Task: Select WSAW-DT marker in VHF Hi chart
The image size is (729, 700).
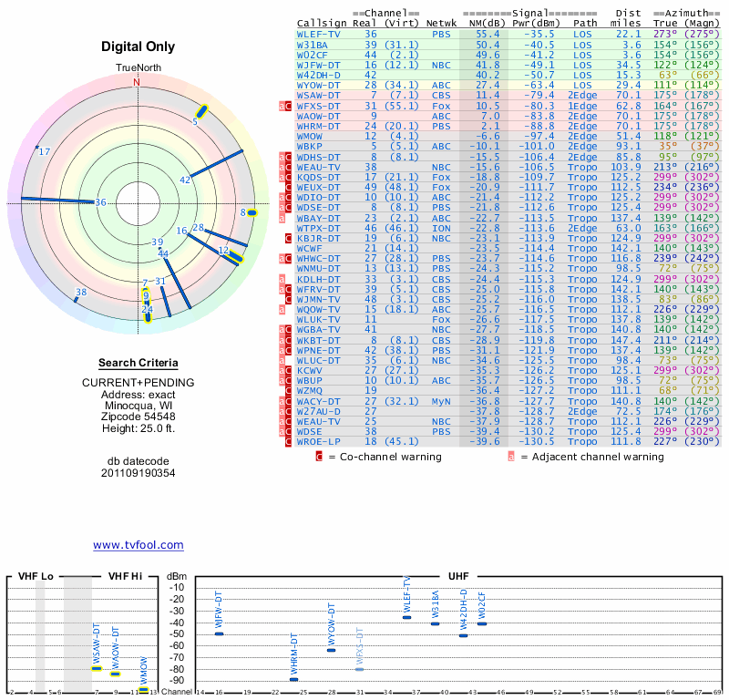Action: point(97,668)
